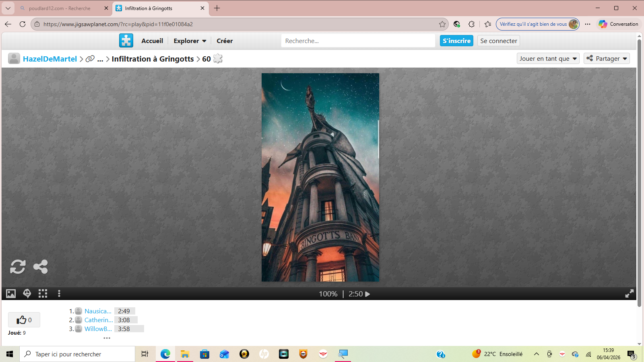Open Microsoft Store from the taskbar
644x362 pixels.
[x=204, y=354]
